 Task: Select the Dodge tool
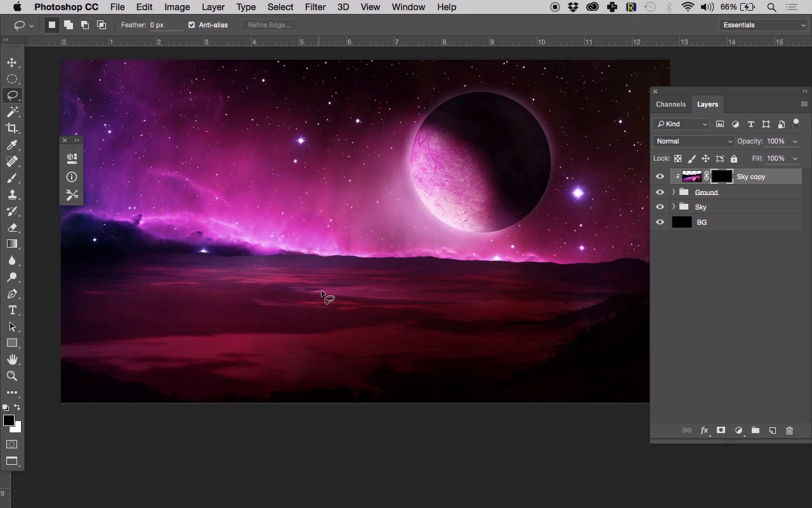coord(12,277)
